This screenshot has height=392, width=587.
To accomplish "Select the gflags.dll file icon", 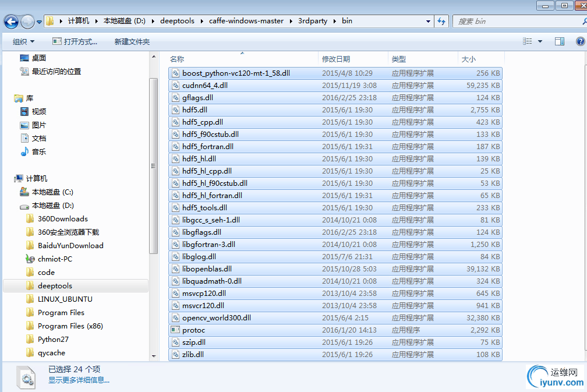I will [x=175, y=98].
